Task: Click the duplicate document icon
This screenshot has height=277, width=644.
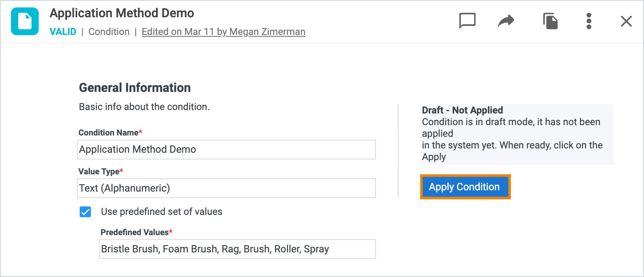Action: (550, 21)
